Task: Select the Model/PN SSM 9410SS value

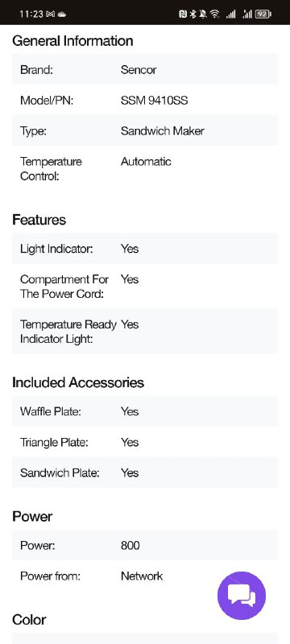Action: tap(154, 100)
